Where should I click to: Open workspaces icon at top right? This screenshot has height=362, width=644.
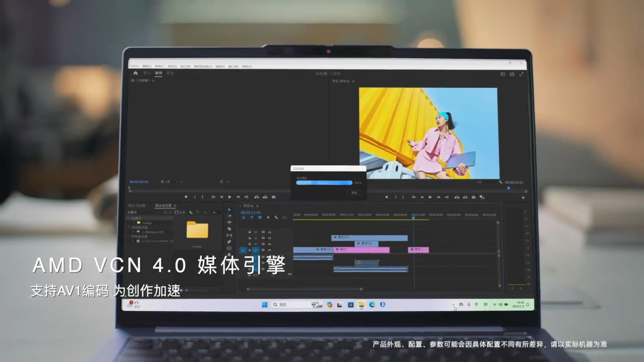coord(503,74)
